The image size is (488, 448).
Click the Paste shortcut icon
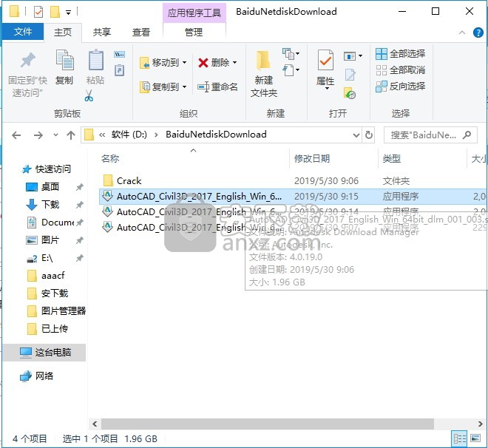120,70
